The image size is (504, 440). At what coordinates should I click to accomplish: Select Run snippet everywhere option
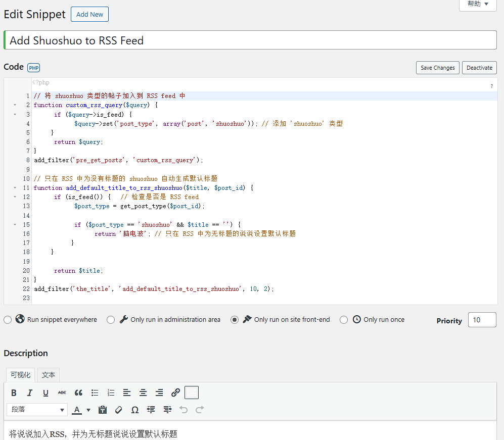8,320
